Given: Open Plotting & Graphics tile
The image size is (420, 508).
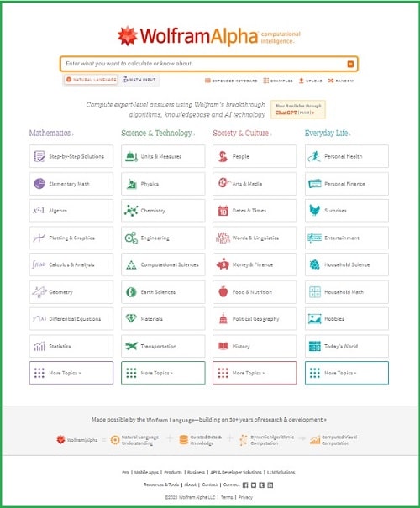Looking at the screenshot, I should [71, 238].
